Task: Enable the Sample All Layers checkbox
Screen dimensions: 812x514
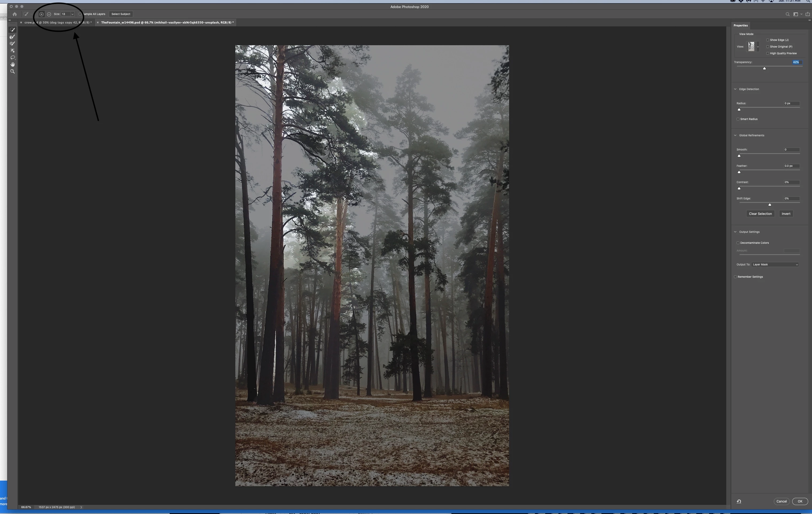Action: click(x=80, y=14)
